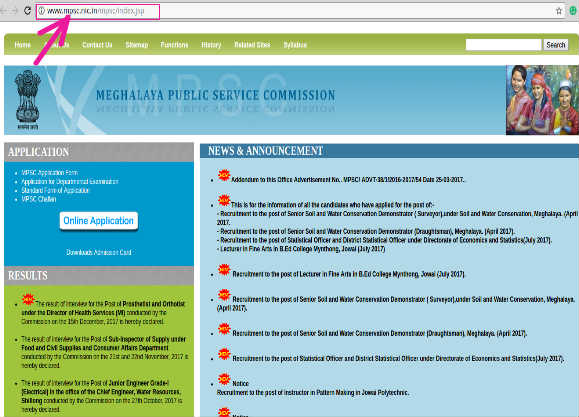Click new badge beside Pattern Making Notice
Viewport: 579px width, 417px height.
click(224, 379)
